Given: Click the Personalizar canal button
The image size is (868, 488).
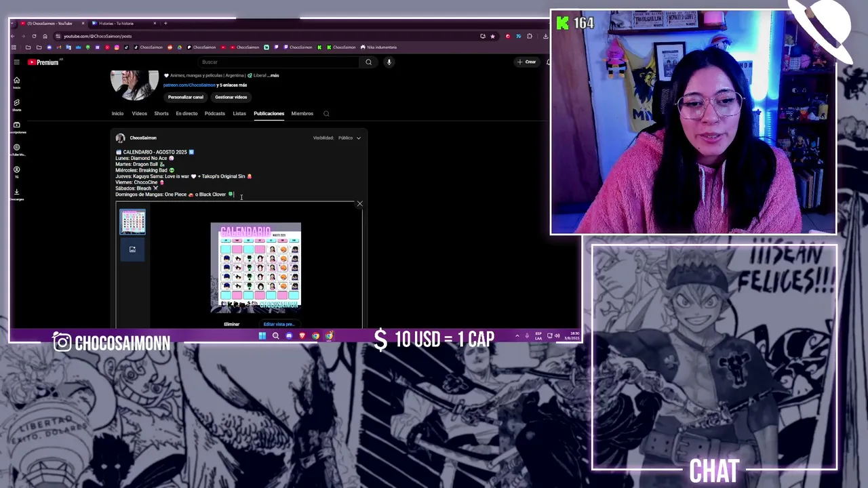Looking at the screenshot, I should pos(185,97).
